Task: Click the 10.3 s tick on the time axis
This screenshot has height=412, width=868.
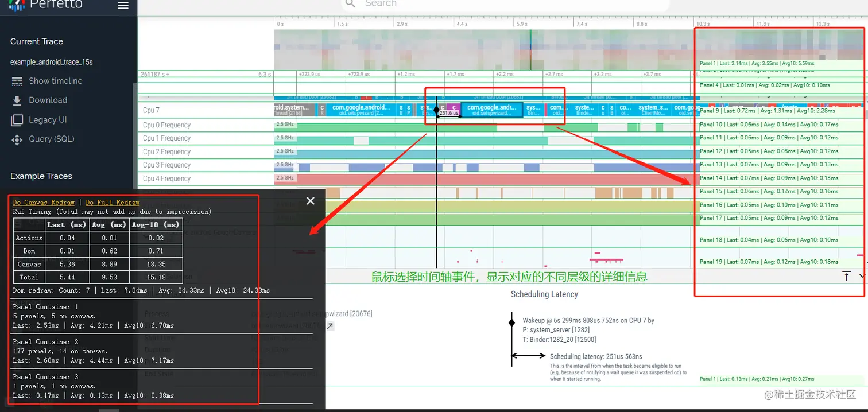Action: (703, 24)
